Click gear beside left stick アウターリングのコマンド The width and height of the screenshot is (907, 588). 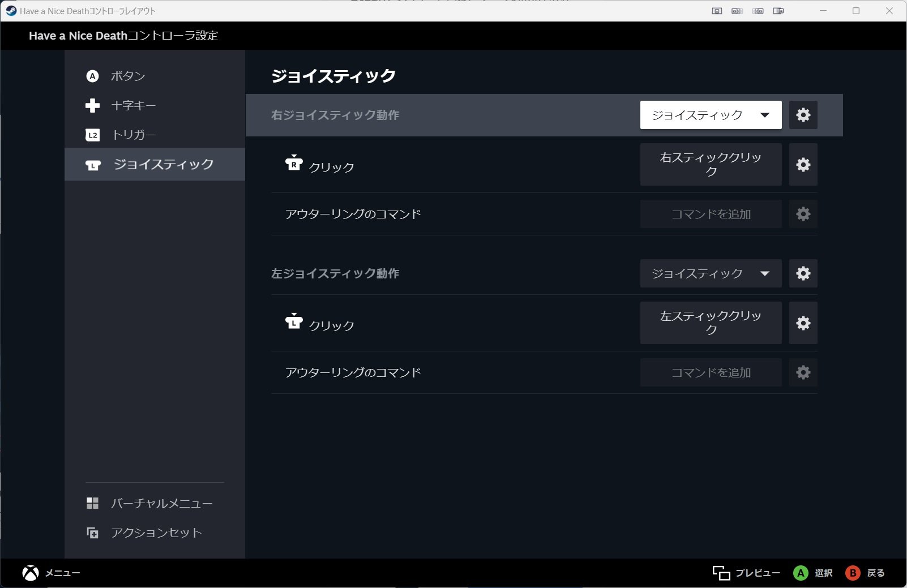click(x=803, y=372)
